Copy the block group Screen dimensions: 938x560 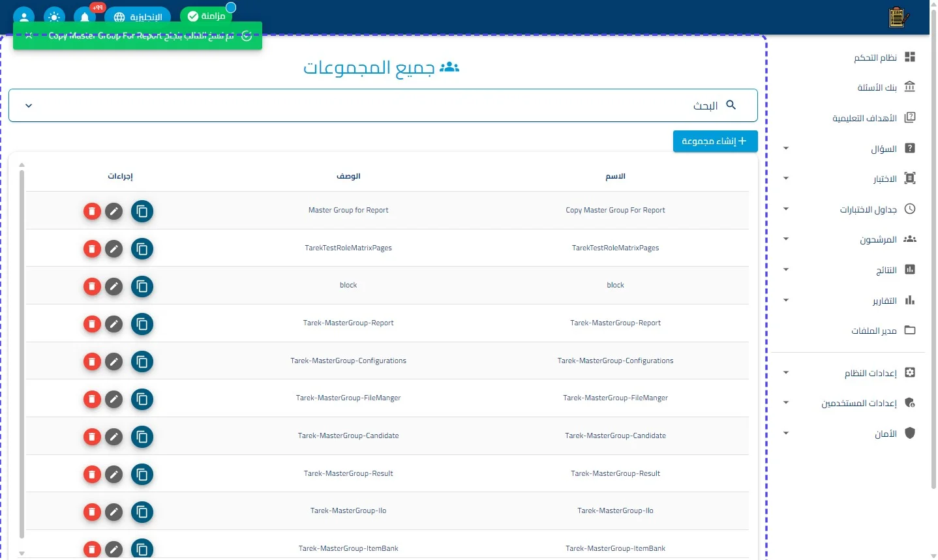click(x=142, y=286)
